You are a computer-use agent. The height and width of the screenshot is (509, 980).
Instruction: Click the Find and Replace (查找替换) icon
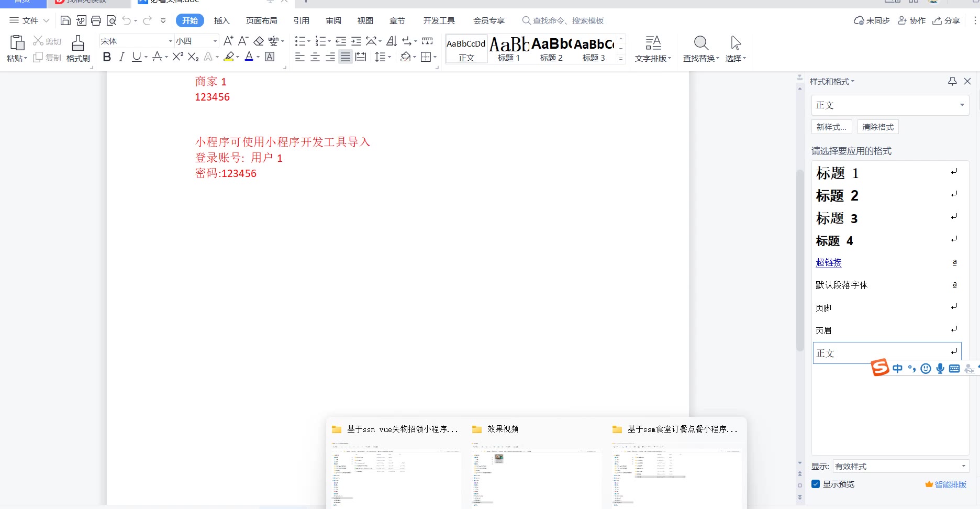pos(700,48)
